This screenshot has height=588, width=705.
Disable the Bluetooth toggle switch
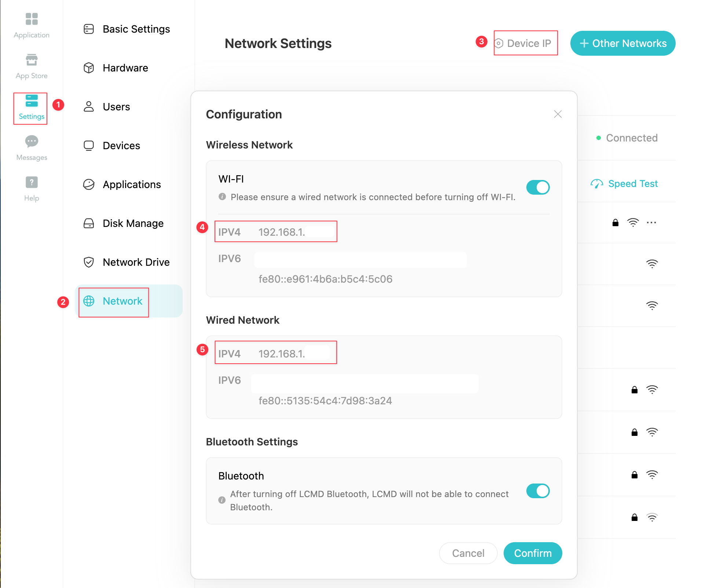(538, 491)
